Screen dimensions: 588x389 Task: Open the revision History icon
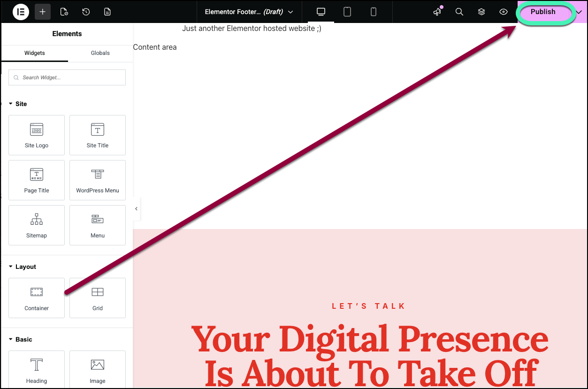point(86,12)
